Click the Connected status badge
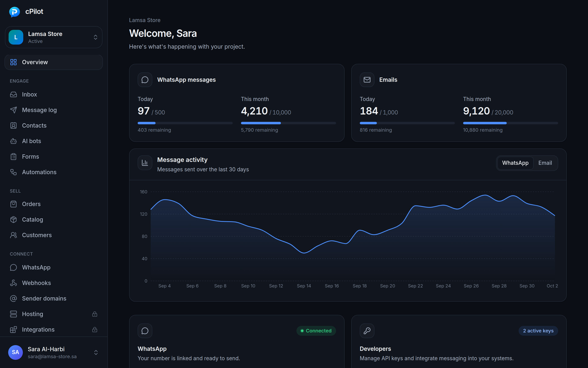588x368 pixels. pos(316,331)
